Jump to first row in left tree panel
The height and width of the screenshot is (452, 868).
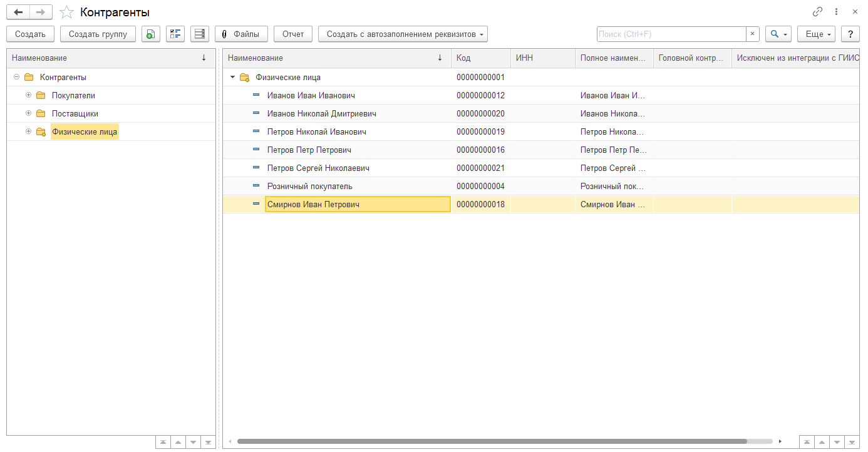pos(163,442)
